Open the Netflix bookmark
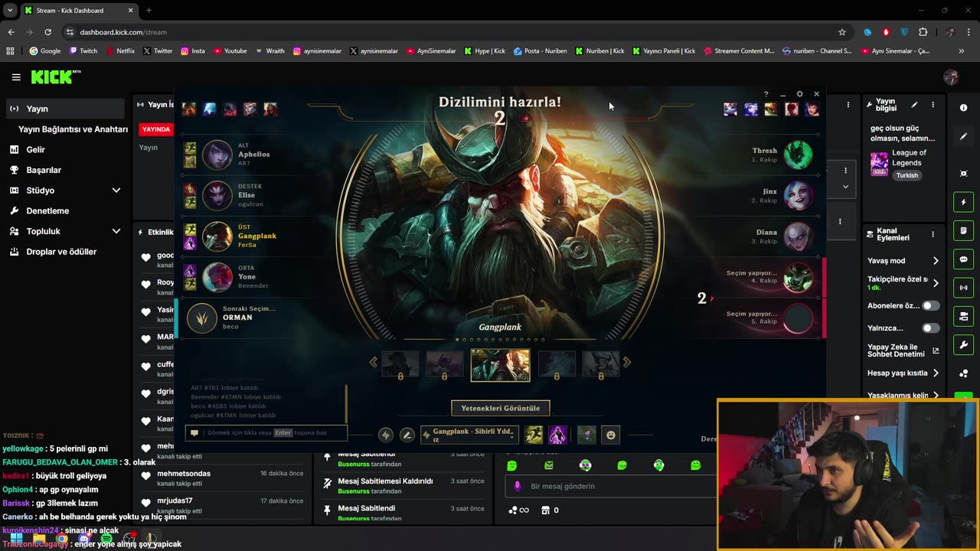 click(120, 51)
